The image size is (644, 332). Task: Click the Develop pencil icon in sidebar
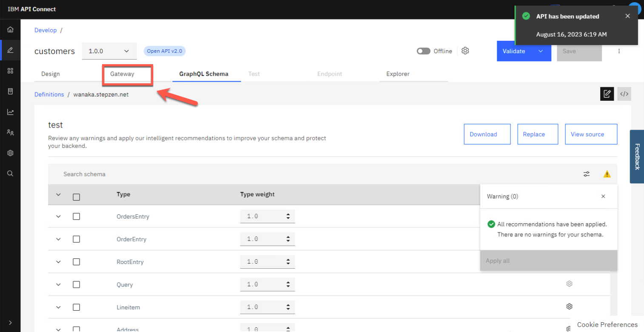pos(10,50)
